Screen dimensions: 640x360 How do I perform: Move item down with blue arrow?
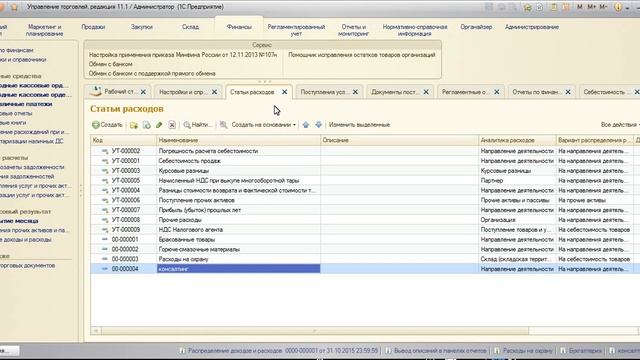click(319, 125)
